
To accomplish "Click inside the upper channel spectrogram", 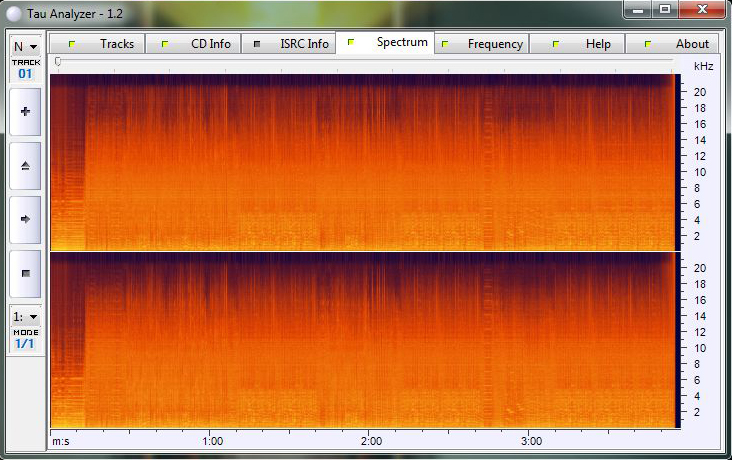I will (x=360, y=160).
